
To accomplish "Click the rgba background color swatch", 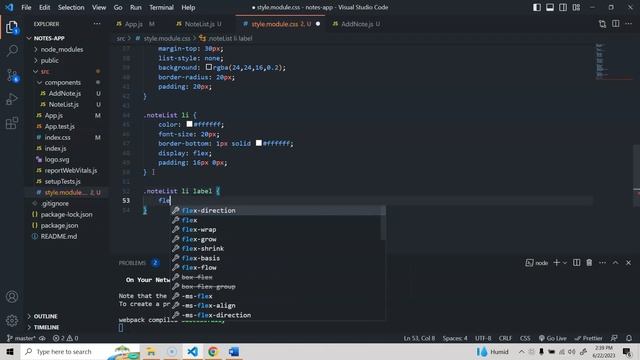I will point(209,67).
